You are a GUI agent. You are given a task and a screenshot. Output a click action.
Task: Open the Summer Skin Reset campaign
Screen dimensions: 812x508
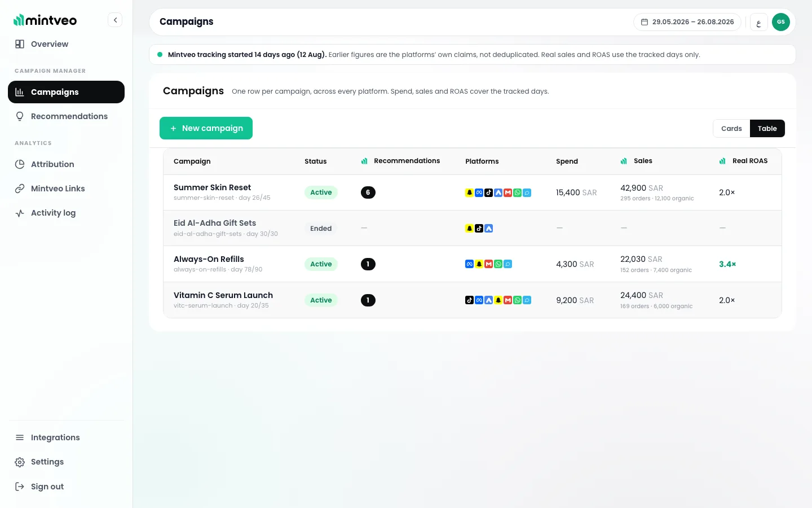tap(212, 187)
